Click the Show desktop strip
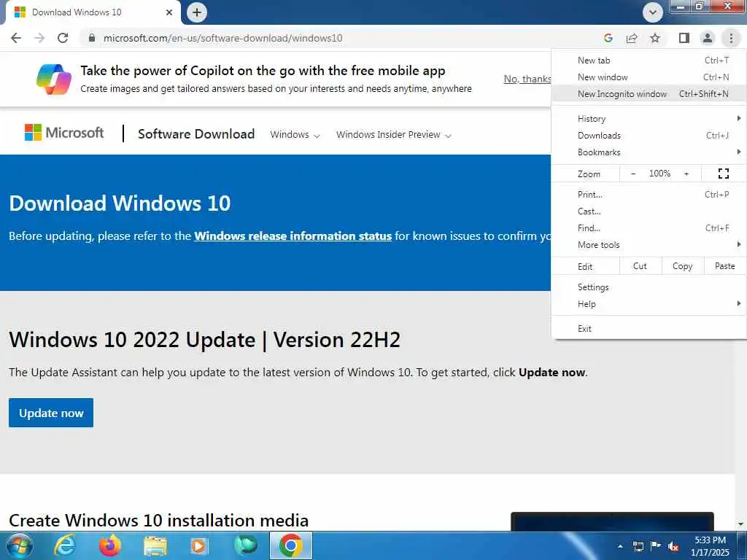The width and height of the screenshot is (747, 560). coord(742,545)
